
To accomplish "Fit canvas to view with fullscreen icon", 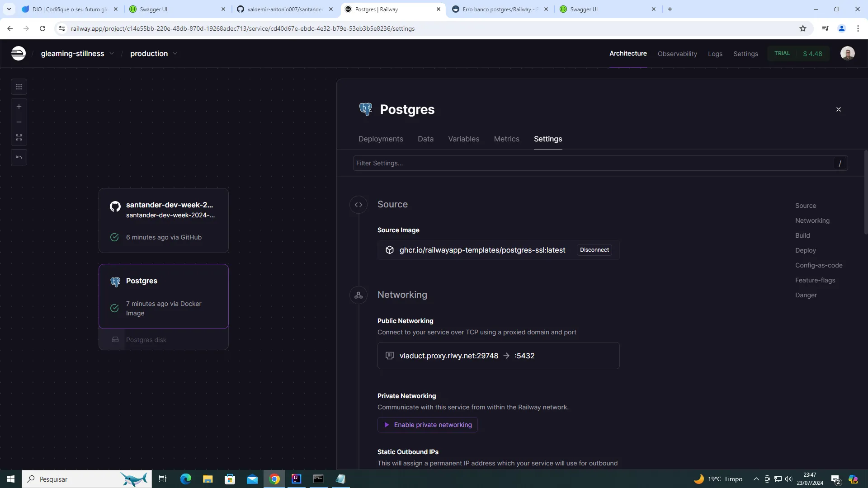I will 19,137.
